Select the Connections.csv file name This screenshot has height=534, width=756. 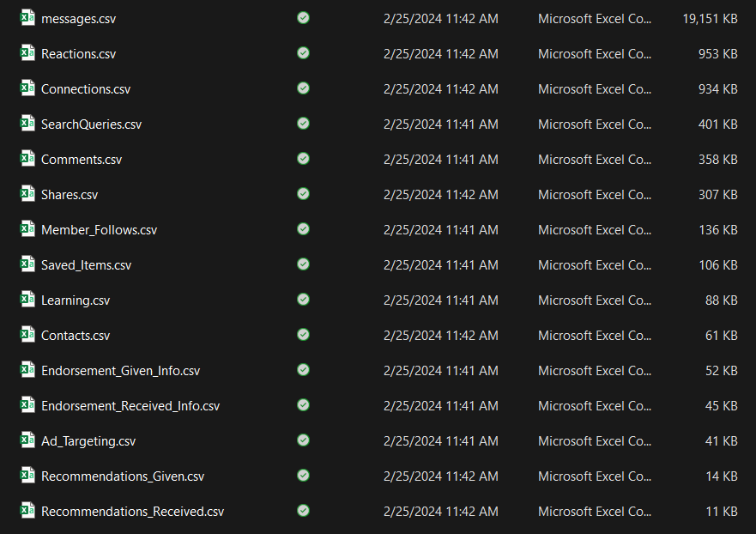click(86, 89)
